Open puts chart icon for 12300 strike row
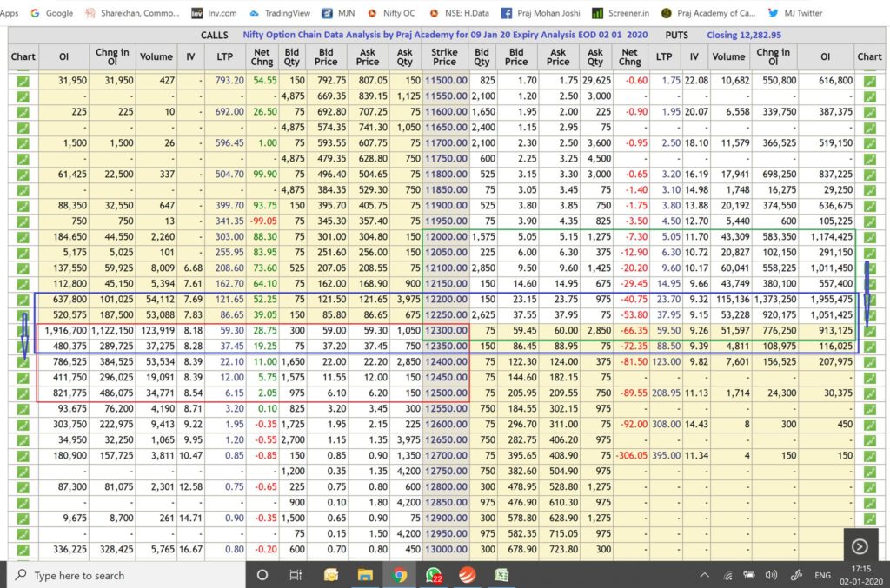 pyautogui.click(x=870, y=330)
